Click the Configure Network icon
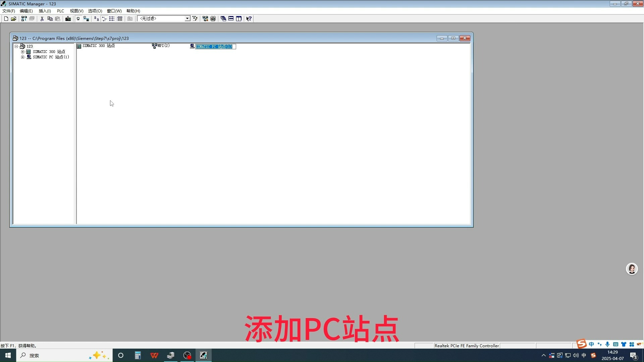Screen dimensions: 644x362 pyautogui.click(x=205, y=19)
